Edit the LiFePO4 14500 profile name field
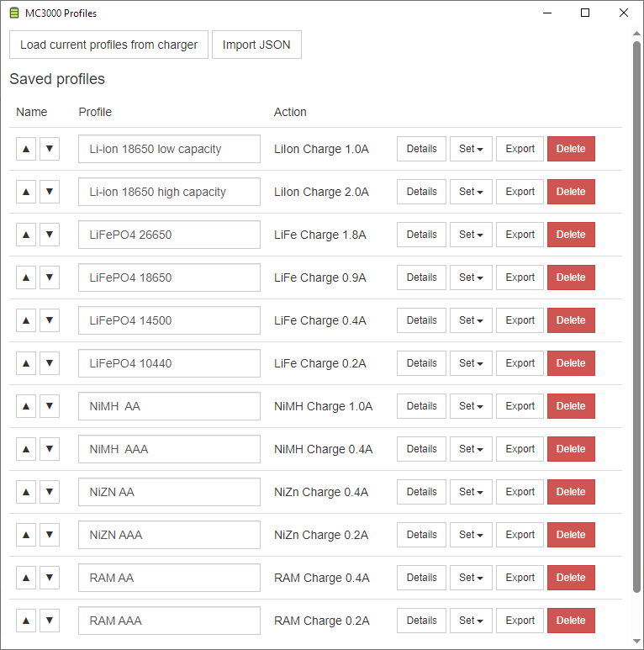Screen dimensions: 644x650 (x=169, y=320)
